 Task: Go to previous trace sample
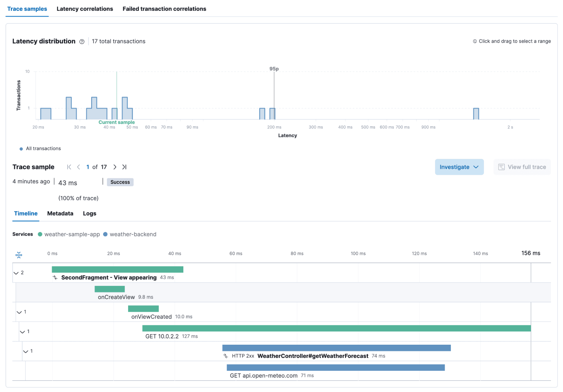tap(79, 167)
